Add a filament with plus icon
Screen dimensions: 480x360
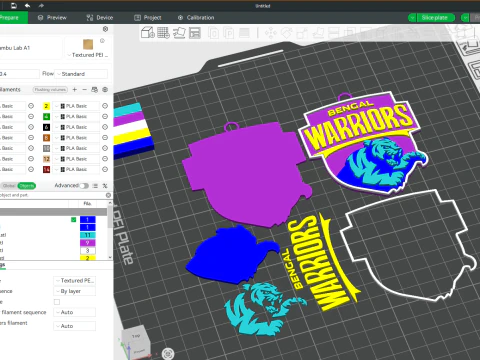(x=75, y=89)
